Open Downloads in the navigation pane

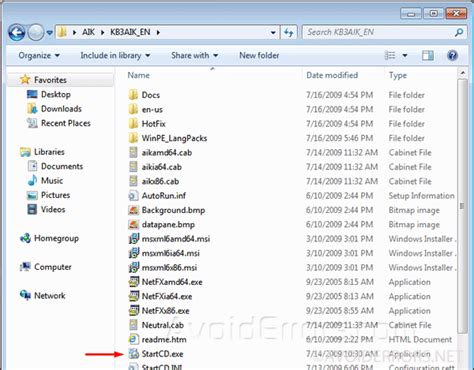coord(61,109)
